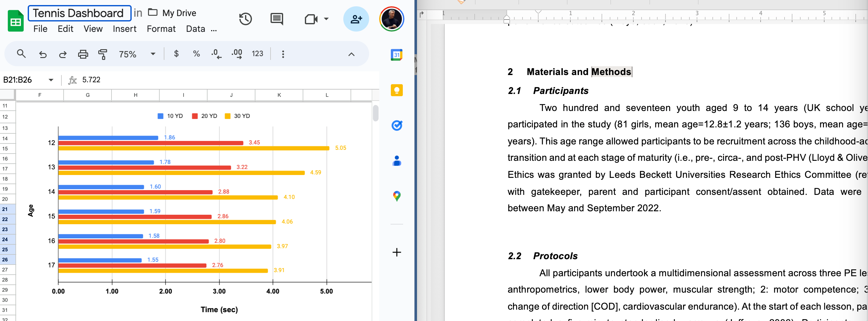
Task: Click the Print icon
Action: [83, 54]
